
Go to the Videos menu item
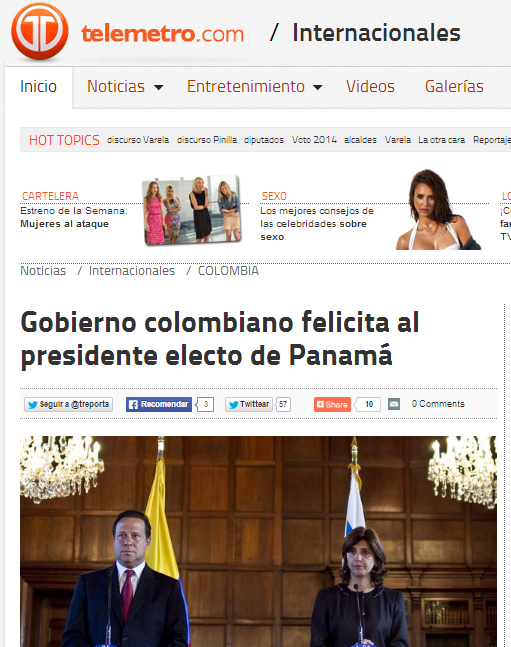tap(370, 87)
